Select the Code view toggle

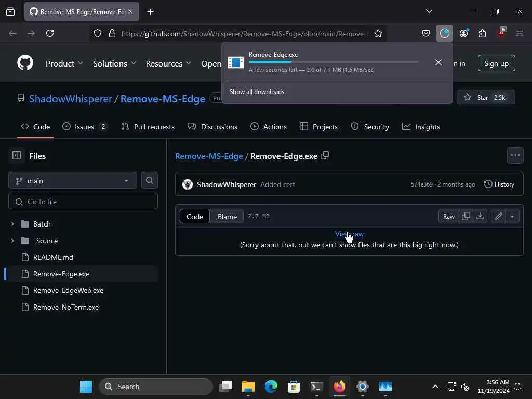195,217
